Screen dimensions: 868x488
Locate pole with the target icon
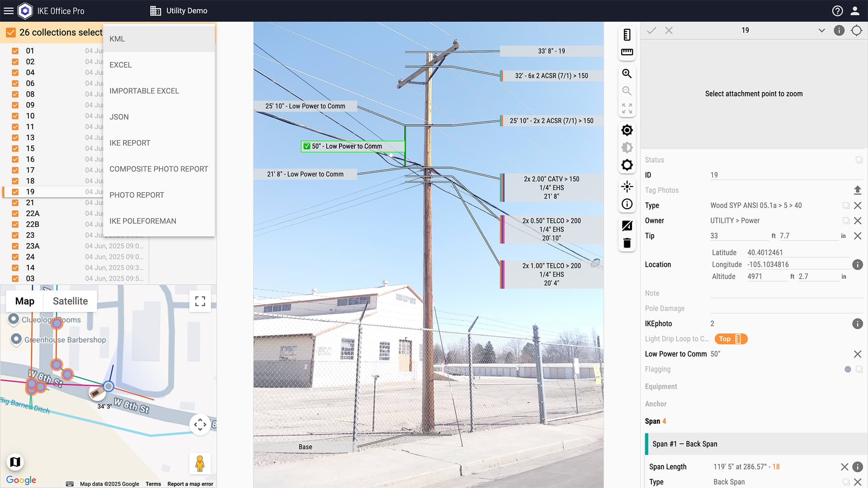[856, 30]
